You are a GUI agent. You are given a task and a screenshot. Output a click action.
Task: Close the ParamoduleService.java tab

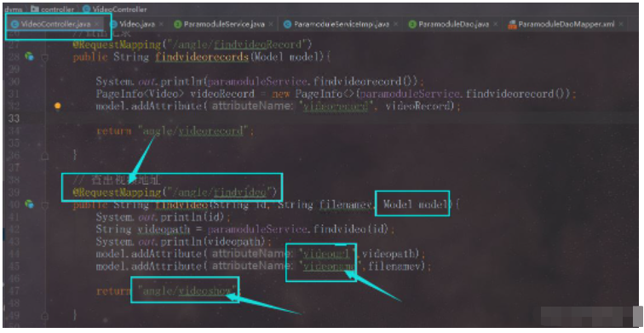tap(271, 24)
